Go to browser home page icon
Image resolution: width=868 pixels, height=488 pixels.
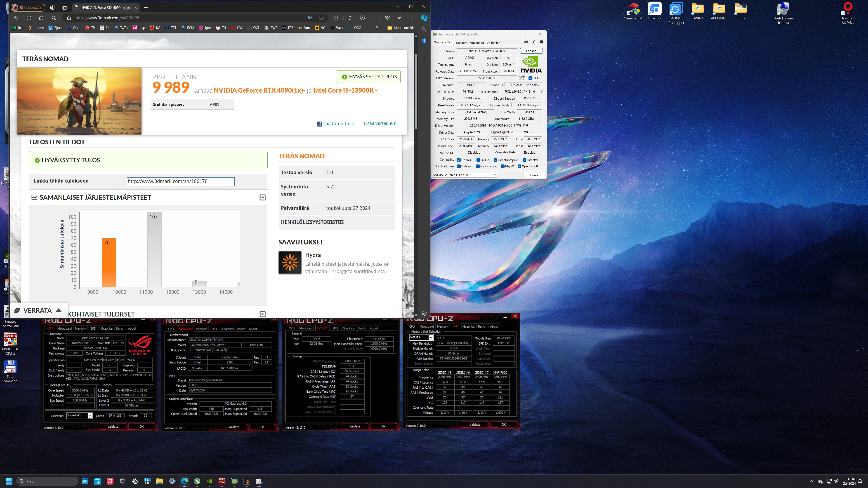(x=41, y=18)
